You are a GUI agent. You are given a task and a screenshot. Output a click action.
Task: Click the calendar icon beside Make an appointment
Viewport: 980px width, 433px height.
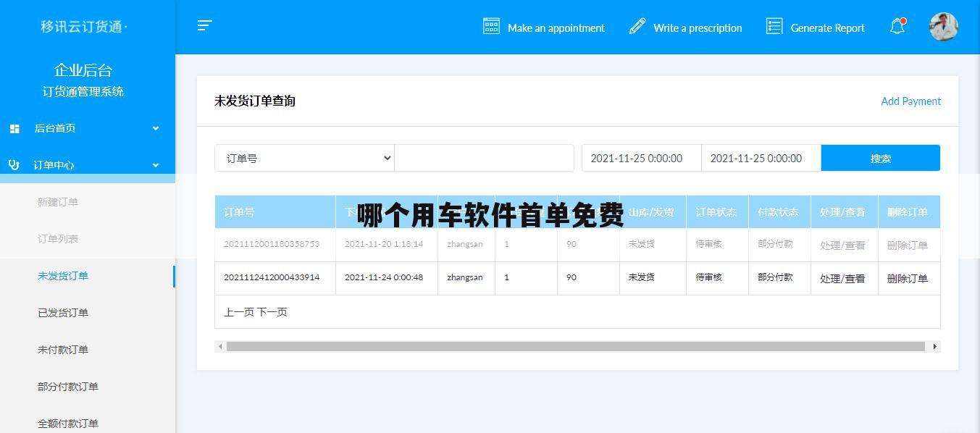tap(491, 26)
